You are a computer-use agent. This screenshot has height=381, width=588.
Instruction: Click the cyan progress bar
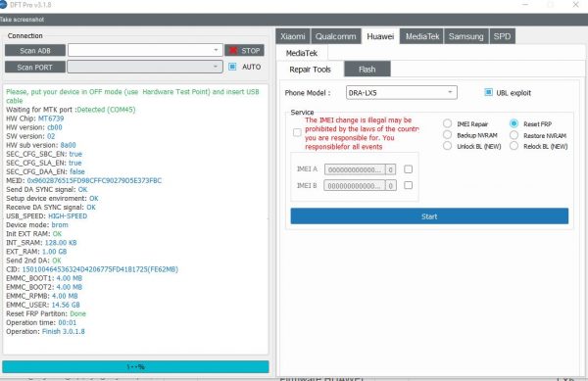pyautogui.click(x=135, y=366)
